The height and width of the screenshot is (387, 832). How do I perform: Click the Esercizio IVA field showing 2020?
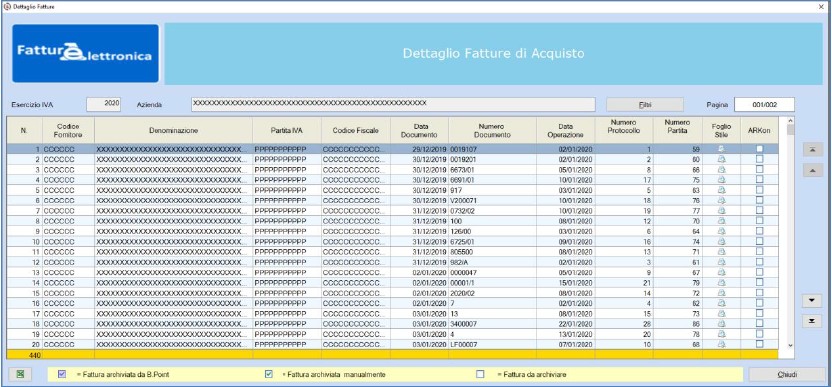104,105
